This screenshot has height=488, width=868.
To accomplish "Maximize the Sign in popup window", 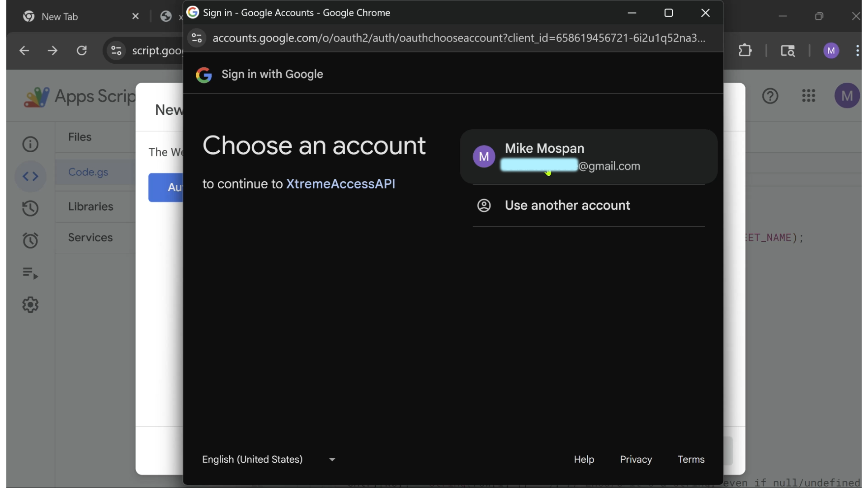I will (669, 13).
